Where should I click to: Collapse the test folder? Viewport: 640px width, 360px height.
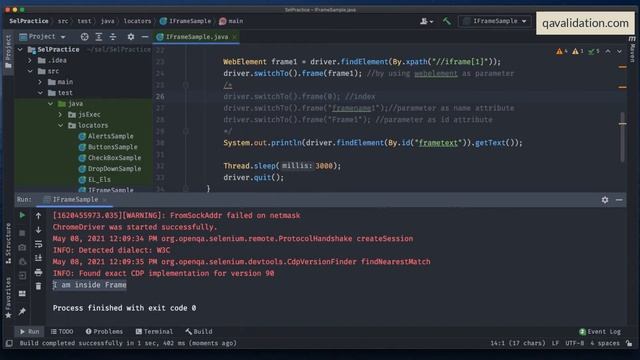coord(40,93)
